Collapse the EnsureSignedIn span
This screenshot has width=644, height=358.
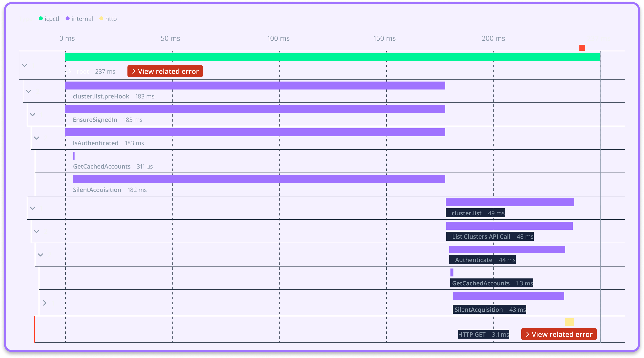pos(33,115)
